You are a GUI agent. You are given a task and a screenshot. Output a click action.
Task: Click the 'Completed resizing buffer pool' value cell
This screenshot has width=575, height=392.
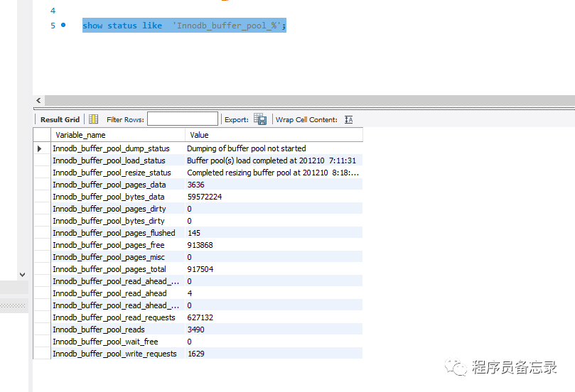coord(274,173)
